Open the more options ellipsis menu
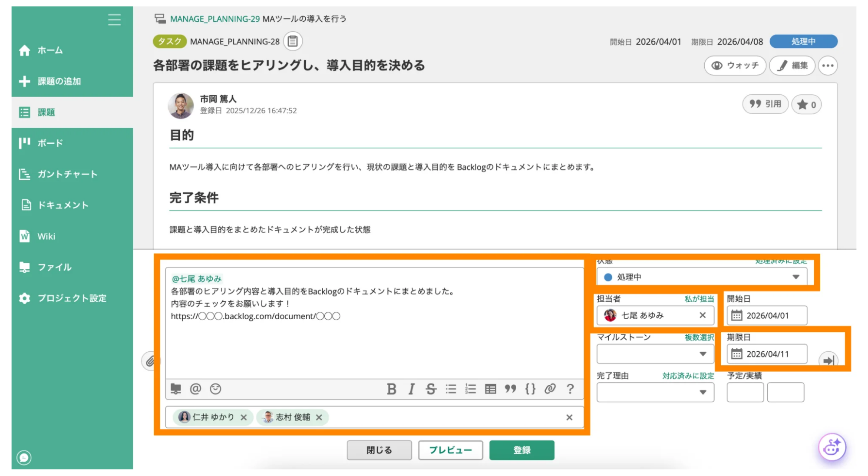Viewport: 868px width, 476px height. pos(828,66)
